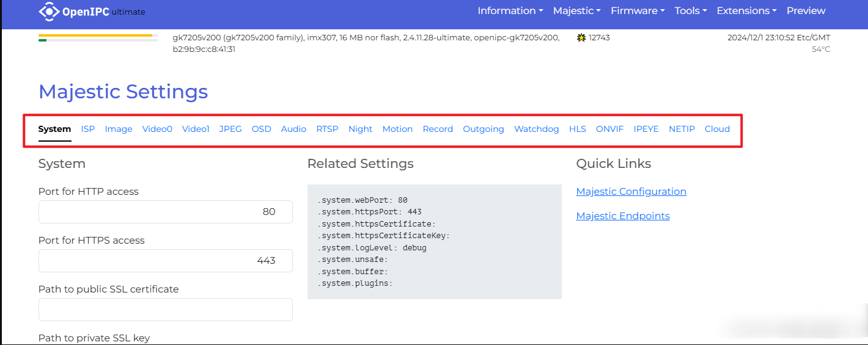Open the RTSP tab
Image resolution: width=868 pixels, height=345 pixels.
click(x=327, y=129)
